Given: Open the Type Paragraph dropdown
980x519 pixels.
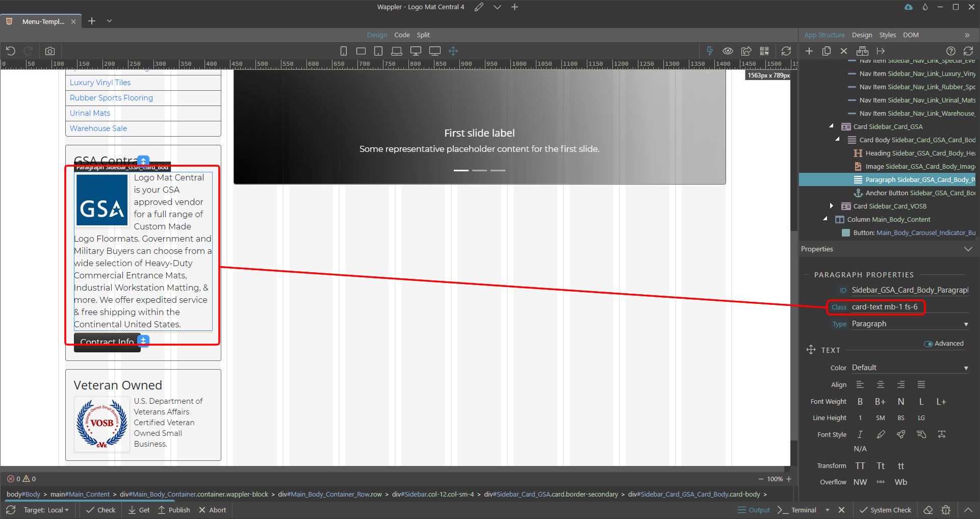Looking at the screenshot, I should click(x=910, y=324).
